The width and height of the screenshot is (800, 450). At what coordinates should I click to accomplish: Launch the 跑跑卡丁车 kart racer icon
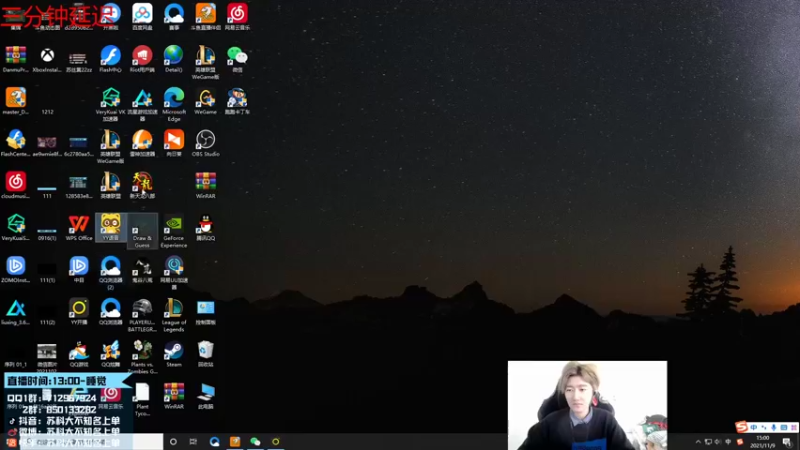pos(237,101)
